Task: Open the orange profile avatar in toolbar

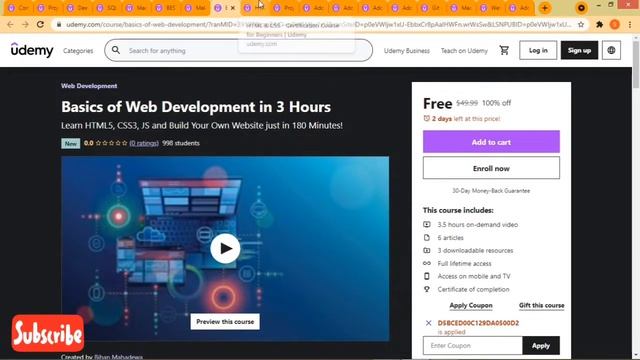Action: (x=615, y=24)
